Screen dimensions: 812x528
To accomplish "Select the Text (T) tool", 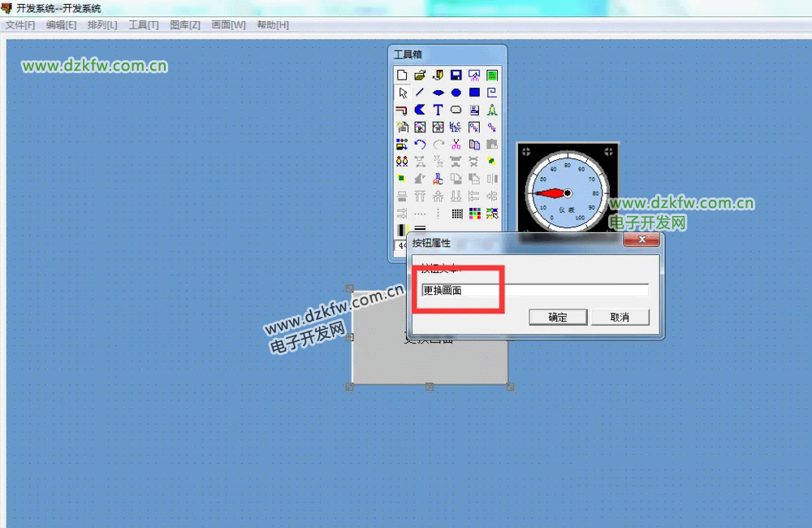I will [438, 110].
